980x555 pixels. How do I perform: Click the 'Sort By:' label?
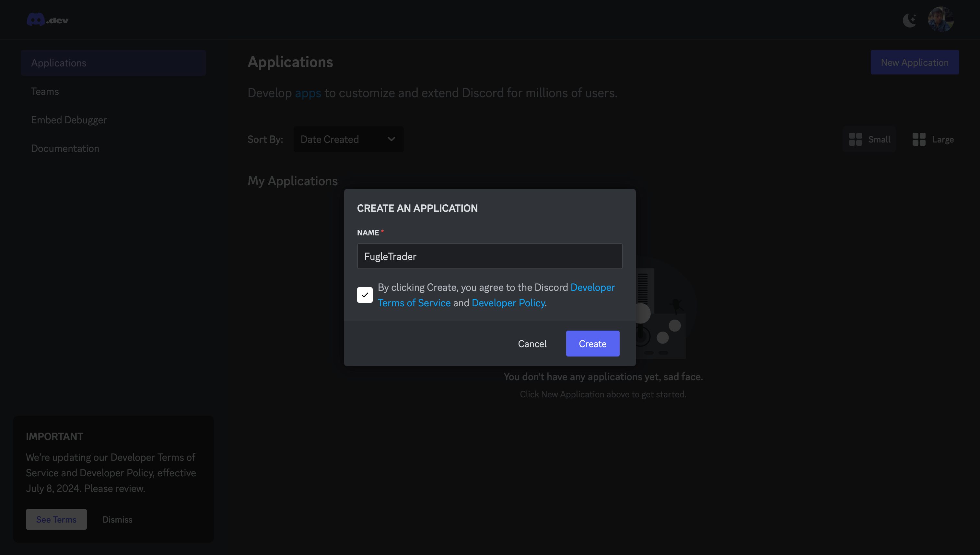[265, 139]
